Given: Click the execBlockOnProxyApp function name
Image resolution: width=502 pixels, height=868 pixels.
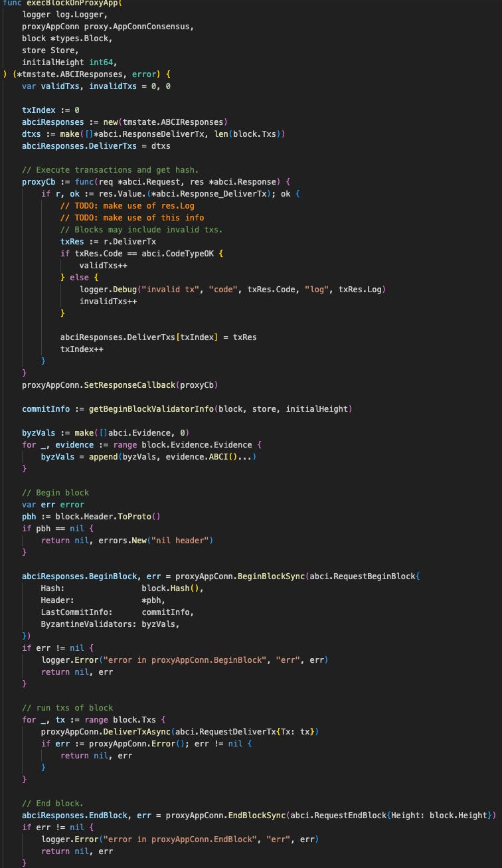Looking at the screenshot, I should point(74,3).
